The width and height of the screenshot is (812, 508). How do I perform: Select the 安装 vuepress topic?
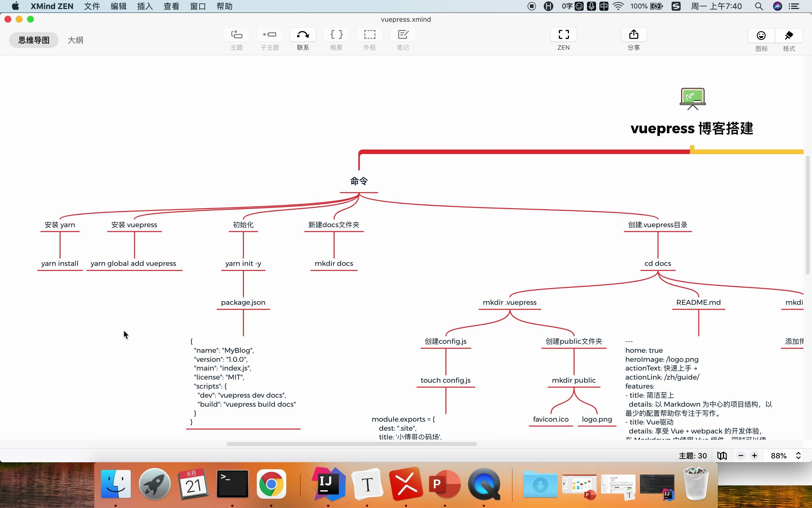[134, 225]
